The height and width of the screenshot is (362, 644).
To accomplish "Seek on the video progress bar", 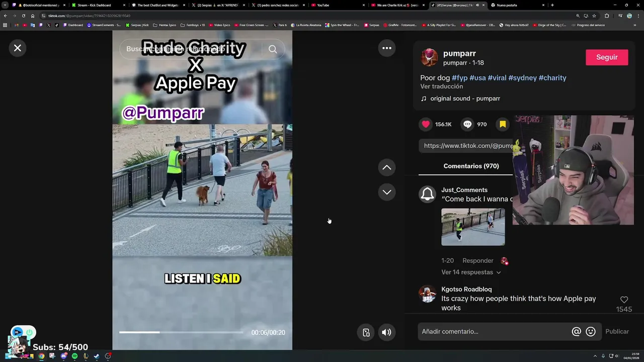I will click(181, 332).
